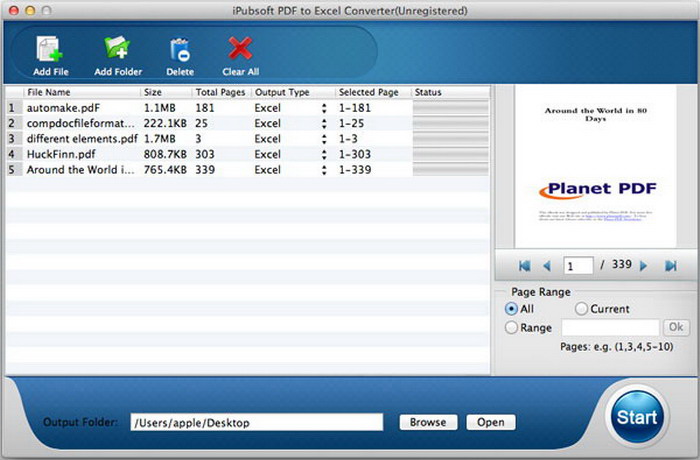This screenshot has width=700, height=460.
Task: Open output type dropdown for compdocfileformat row
Action: pos(324,124)
